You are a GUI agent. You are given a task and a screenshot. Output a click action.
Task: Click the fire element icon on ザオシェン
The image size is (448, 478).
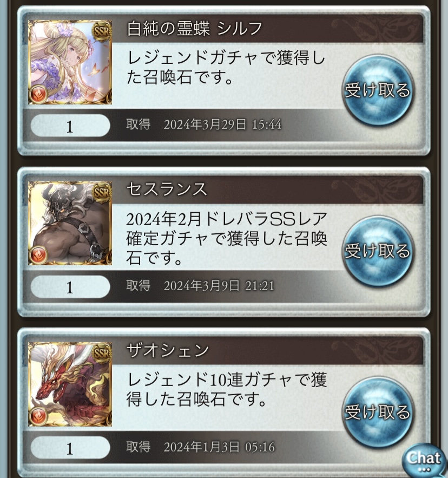pyautogui.click(x=39, y=416)
